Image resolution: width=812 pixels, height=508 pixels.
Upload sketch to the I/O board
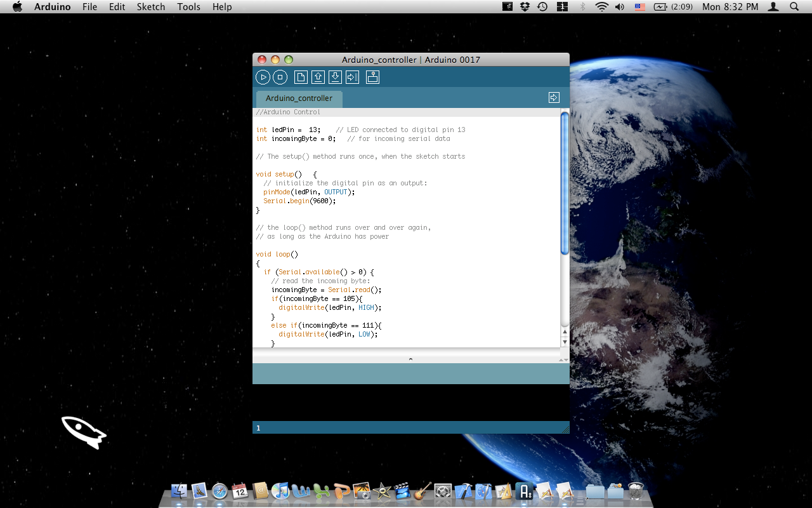pos(353,77)
